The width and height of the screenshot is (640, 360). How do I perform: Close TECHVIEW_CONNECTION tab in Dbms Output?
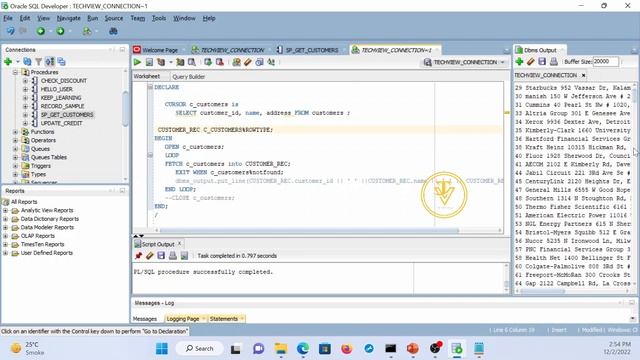pos(583,76)
